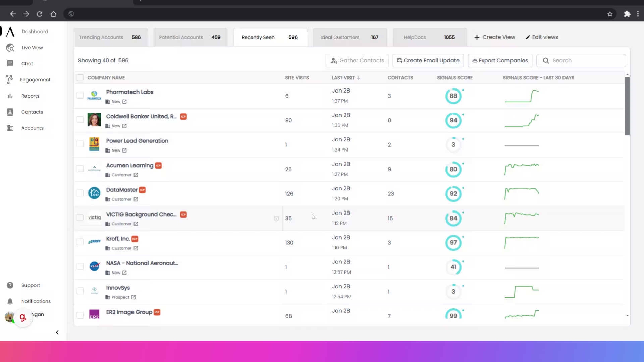
Task: Open the Dashboard menu item
Action: [35, 32]
